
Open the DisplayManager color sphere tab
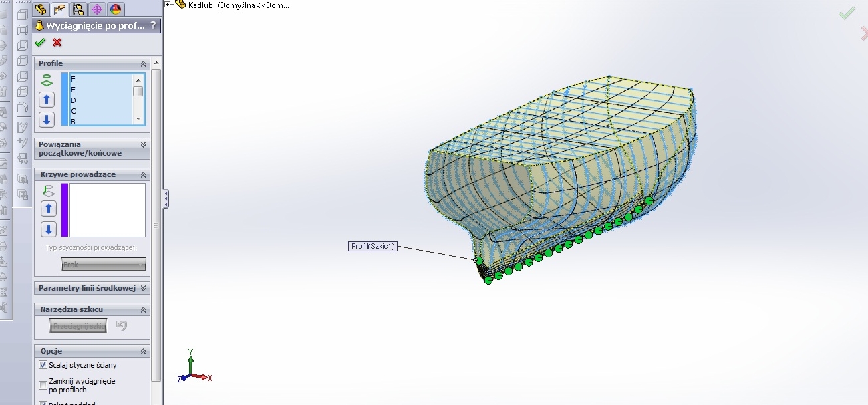click(116, 9)
